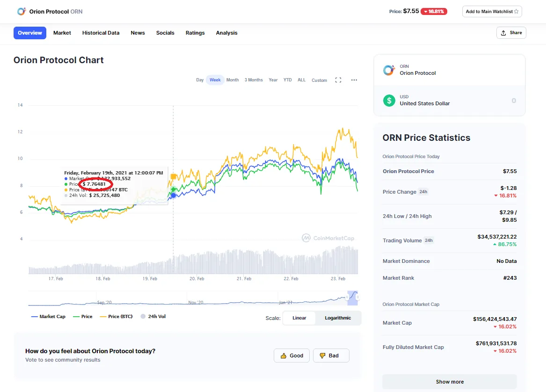Screen dimensions: 546x392
Task: Open Custom date range picker
Action: point(319,80)
